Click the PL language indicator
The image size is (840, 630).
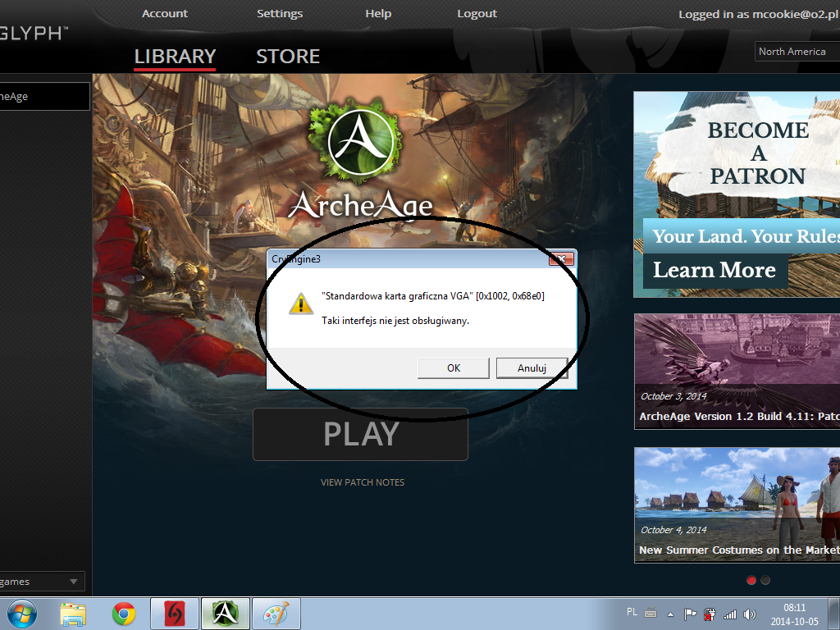632,612
